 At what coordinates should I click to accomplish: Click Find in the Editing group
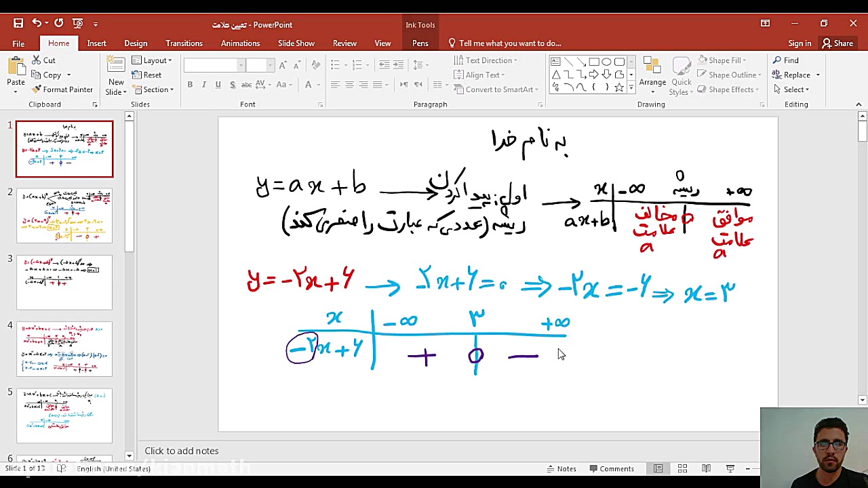[x=787, y=60]
